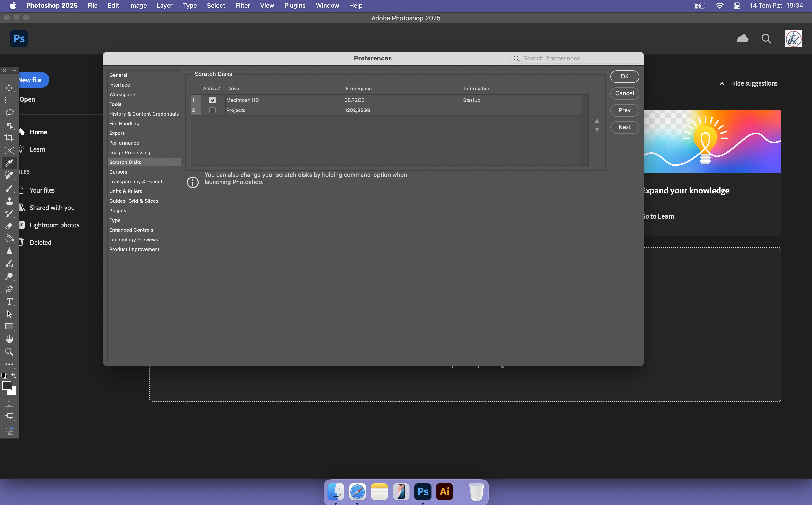Expand the toolbar to two columns

[x=14, y=70]
